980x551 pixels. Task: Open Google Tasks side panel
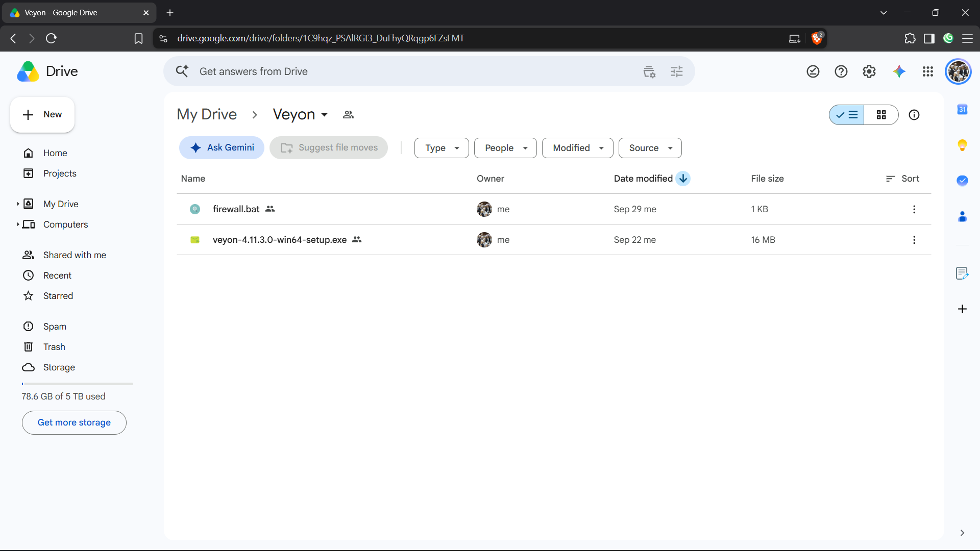pyautogui.click(x=962, y=181)
